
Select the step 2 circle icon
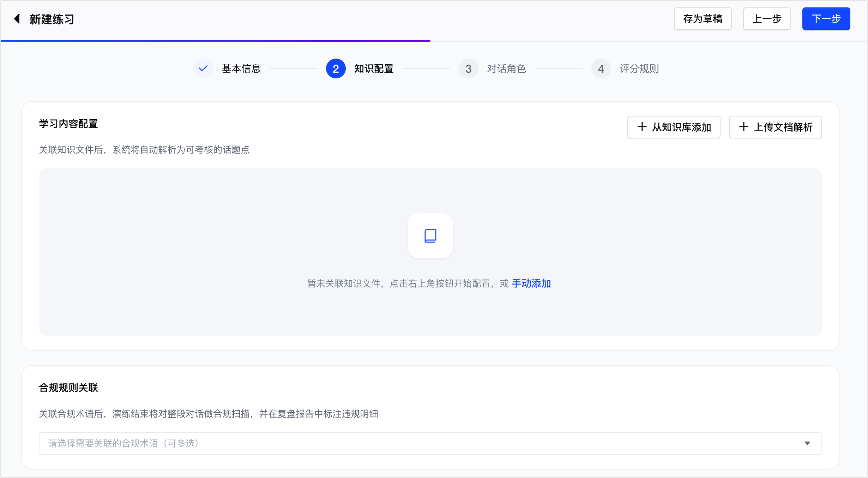336,68
